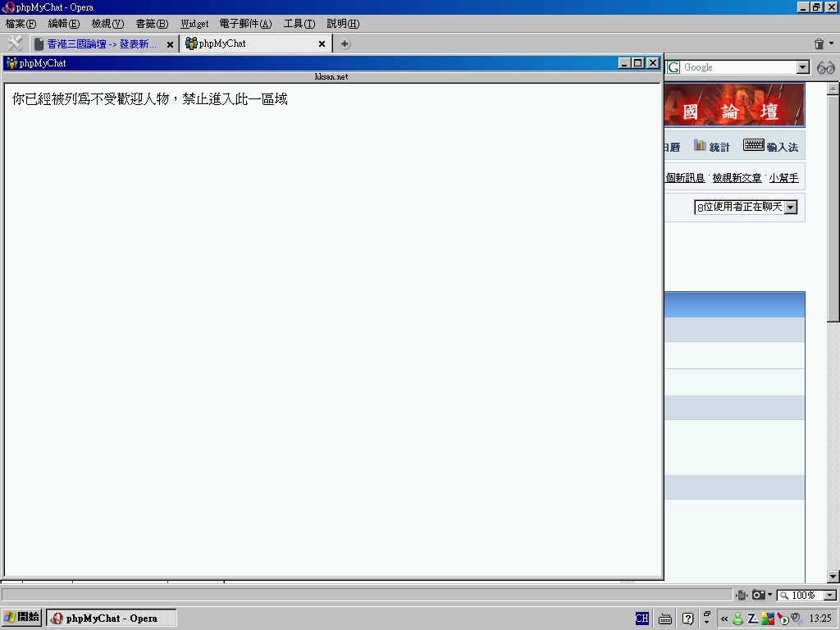The height and width of the screenshot is (630, 840).
Task: Click the Google G search engine icon
Action: coord(673,67)
